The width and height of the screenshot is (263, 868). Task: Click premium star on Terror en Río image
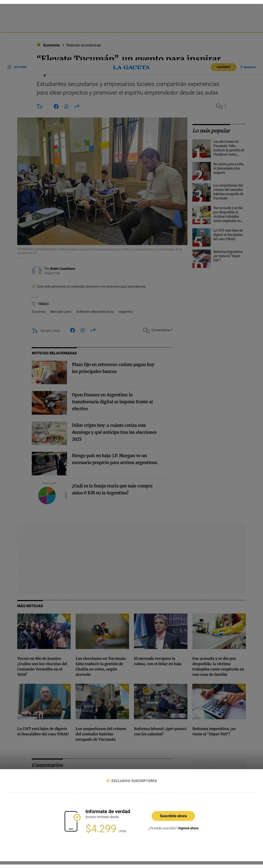point(67,617)
